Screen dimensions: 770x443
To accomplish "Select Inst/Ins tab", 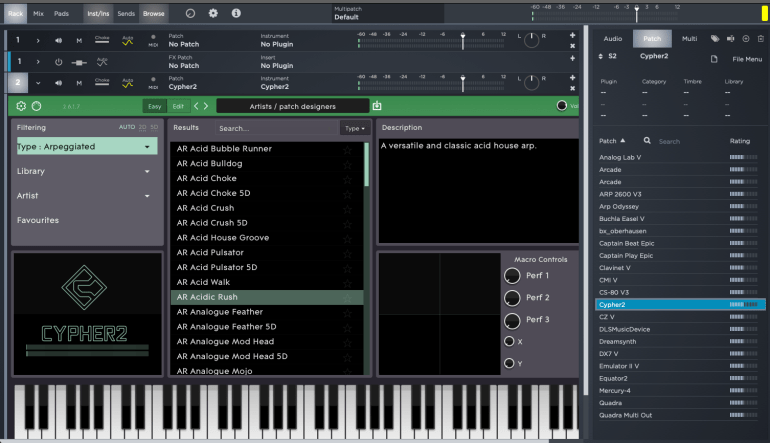I will coord(98,13).
